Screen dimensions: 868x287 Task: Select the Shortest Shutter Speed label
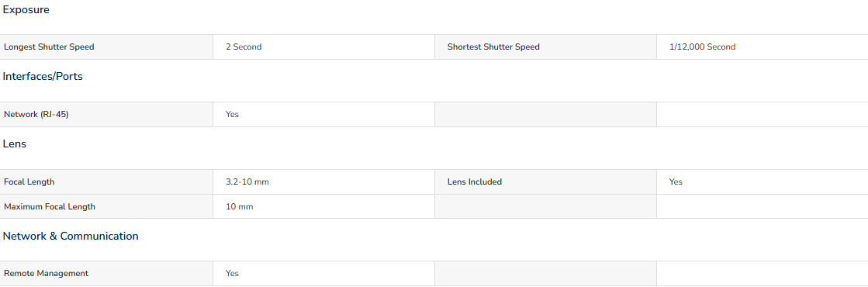pyautogui.click(x=493, y=47)
